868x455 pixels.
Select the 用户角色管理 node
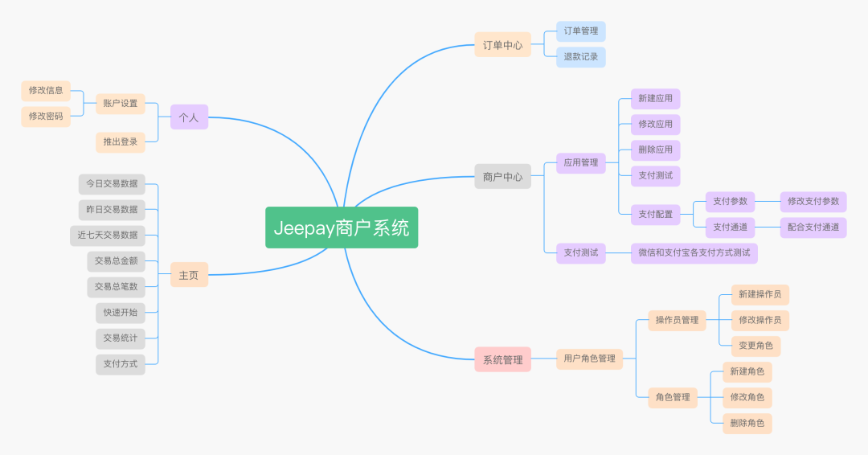tap(590, 359)
